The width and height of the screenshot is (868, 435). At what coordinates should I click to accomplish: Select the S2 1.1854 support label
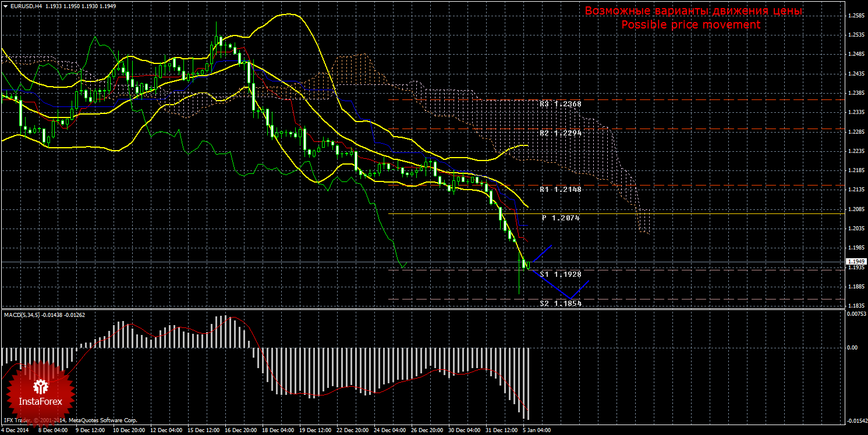coord(560,303)
